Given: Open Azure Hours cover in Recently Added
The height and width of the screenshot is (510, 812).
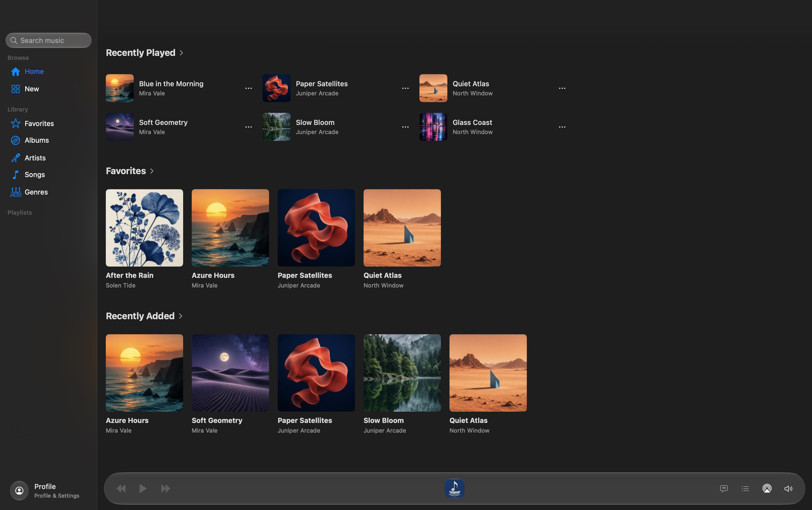Looking at the screenshot, I should click(x=144, y=373).
